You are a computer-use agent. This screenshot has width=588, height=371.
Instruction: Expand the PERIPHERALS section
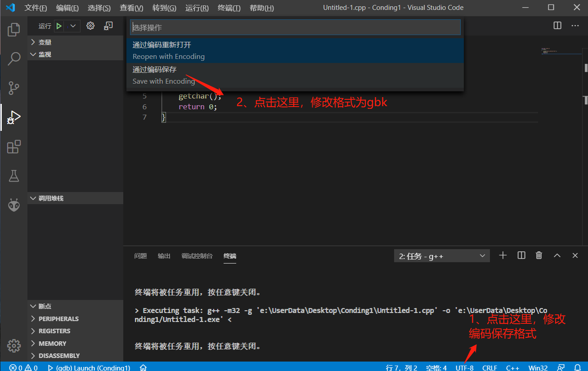pos(75,319)
